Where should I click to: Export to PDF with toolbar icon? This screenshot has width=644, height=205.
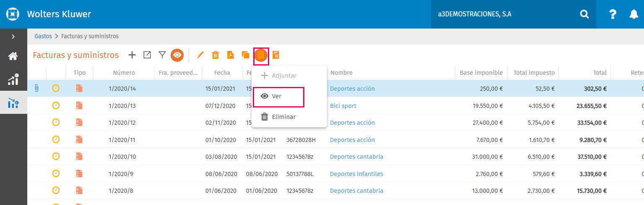click(x=230, y=55)
